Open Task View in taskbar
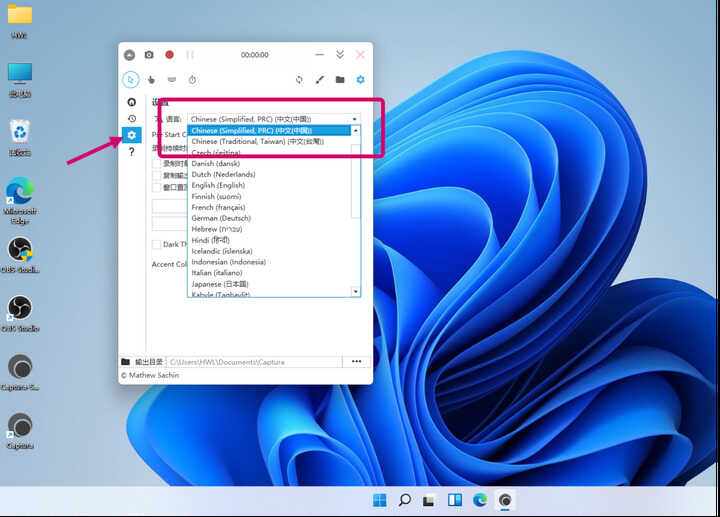The image size is (720, 517). point(429,500)
